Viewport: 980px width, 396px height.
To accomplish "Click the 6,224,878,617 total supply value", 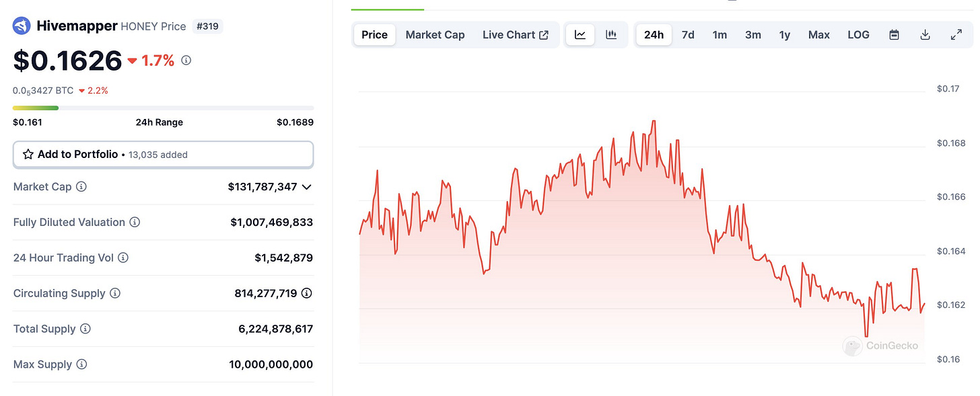I will pyautogui.click(x=276, y=329).
